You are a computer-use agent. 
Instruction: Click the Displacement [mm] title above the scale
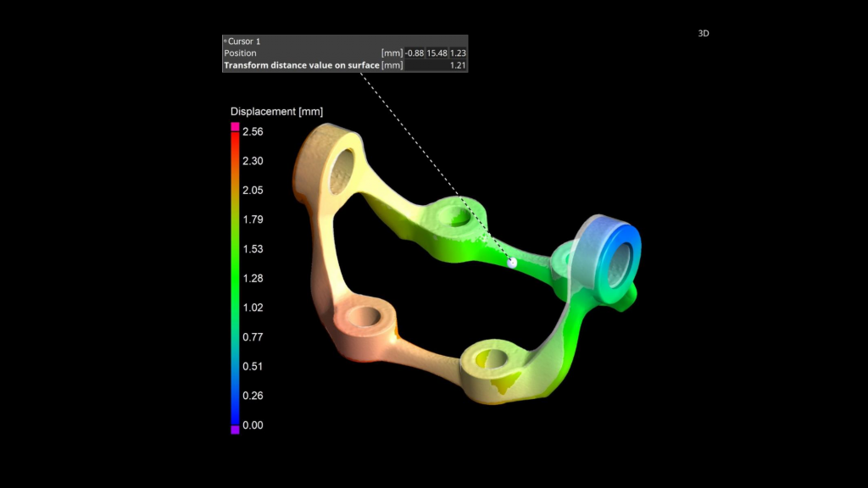pos(277,111)
